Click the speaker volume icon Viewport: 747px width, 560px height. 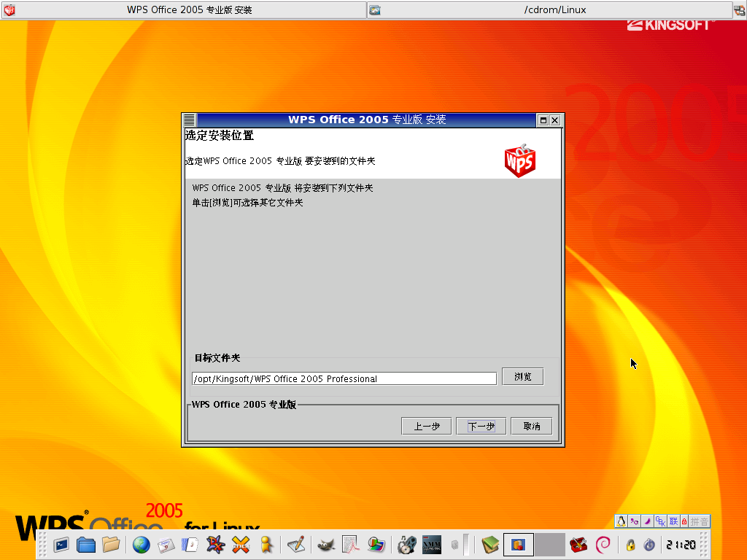[454, 544]
